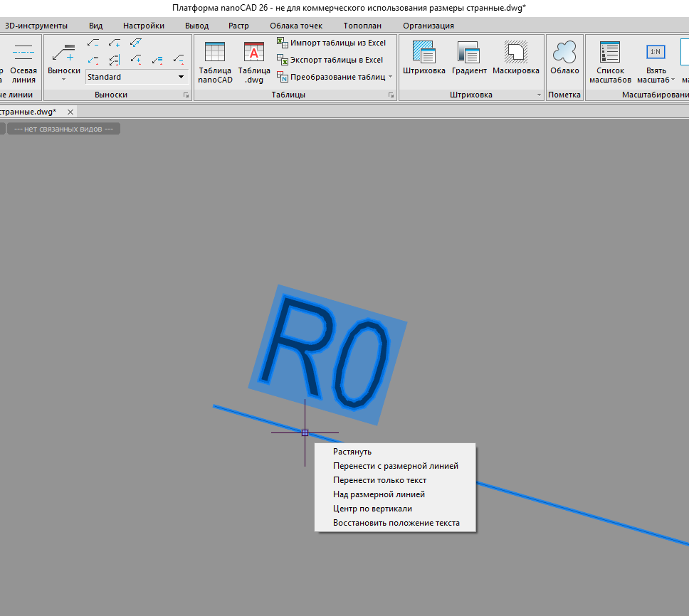Click Импорт таблицы из Excel

pyautogui.click(x=331, y=43)
